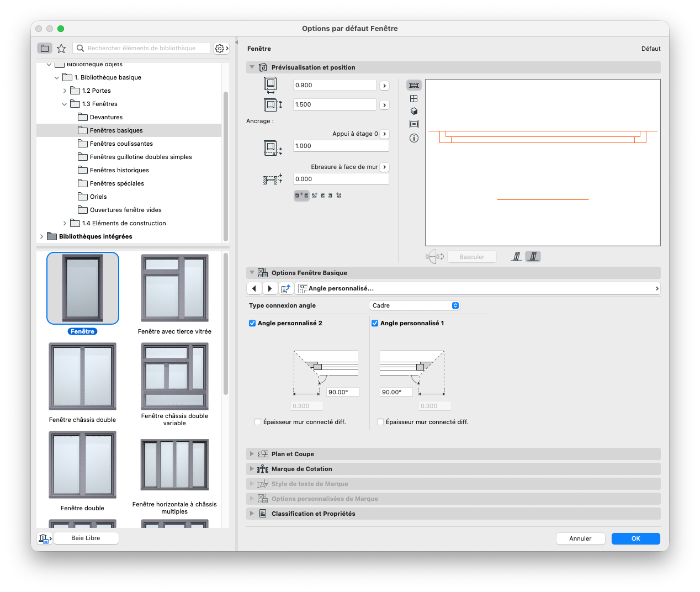Click the Basculer button
Image resolution: width=700 pixels, height=592 pixels.
point(471,257)
